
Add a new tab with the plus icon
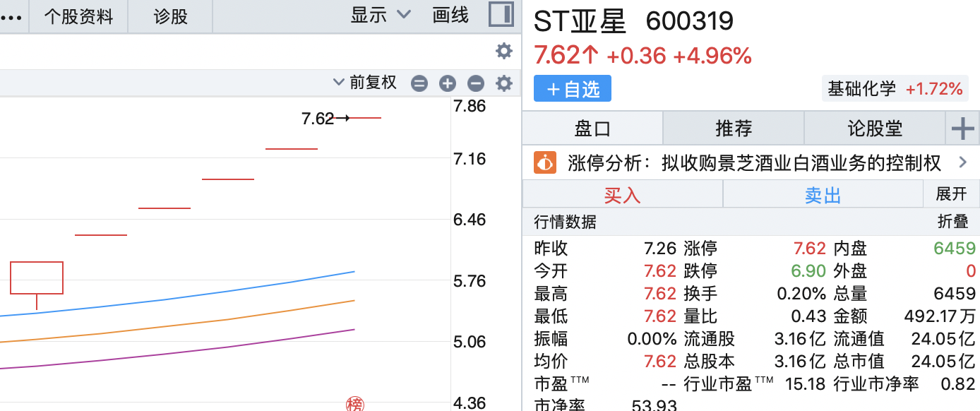(x=962, y=129)
